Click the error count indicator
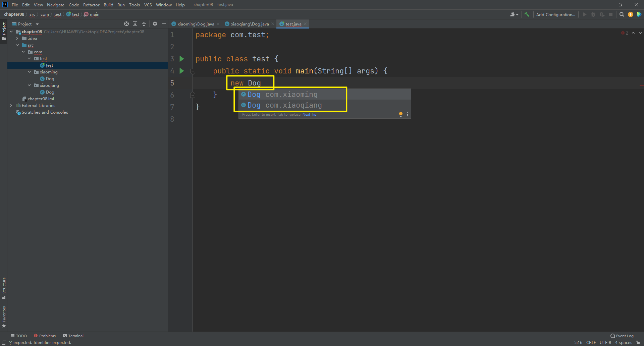This screenshot has width=644, height=346. point(625,33)
